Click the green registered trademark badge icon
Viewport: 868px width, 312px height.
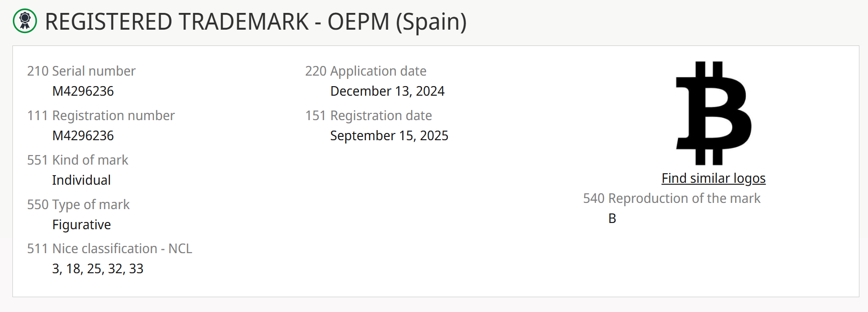[x=25, y=21]
